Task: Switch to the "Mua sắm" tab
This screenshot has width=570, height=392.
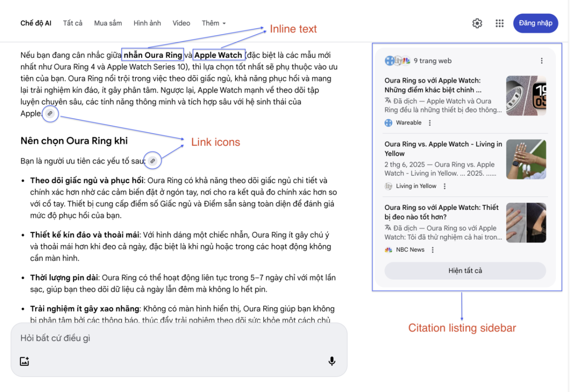Action: tap(108, 23)
